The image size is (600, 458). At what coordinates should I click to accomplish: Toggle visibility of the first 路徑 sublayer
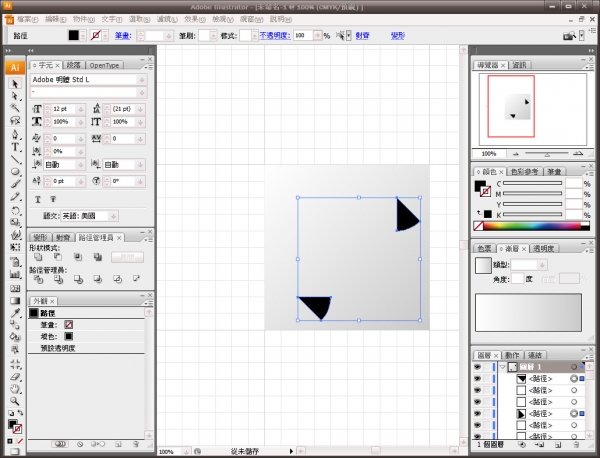pos(477,380)
